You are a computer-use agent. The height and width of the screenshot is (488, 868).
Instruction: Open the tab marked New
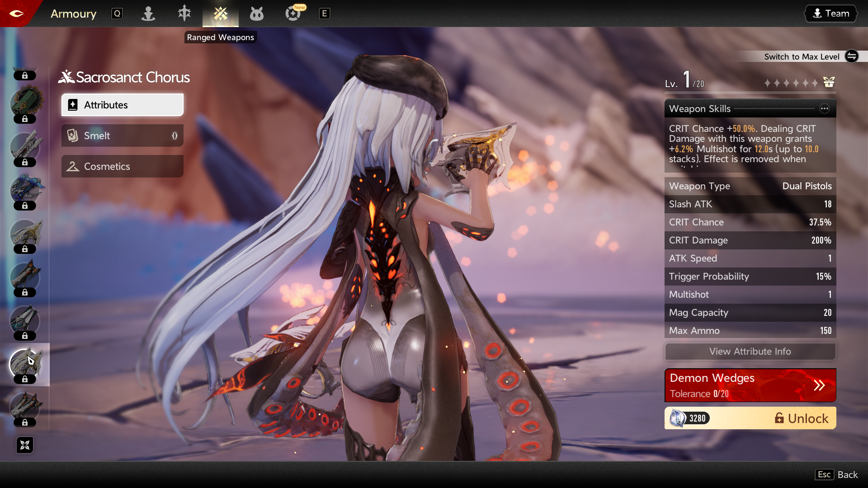(293, 14)
